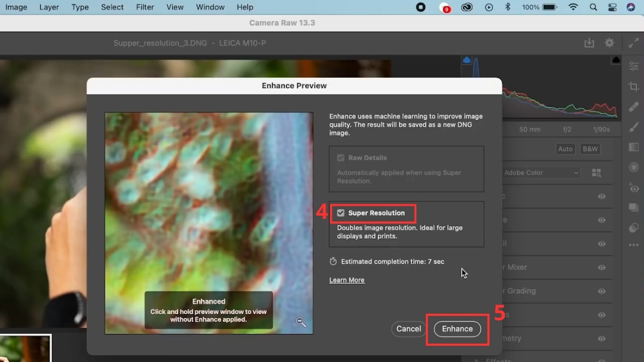Image resolution: width=644 pixels, height=362 pixels.
Task: Click the '1/90s' shutter speed value
Action: coord(601,130)
